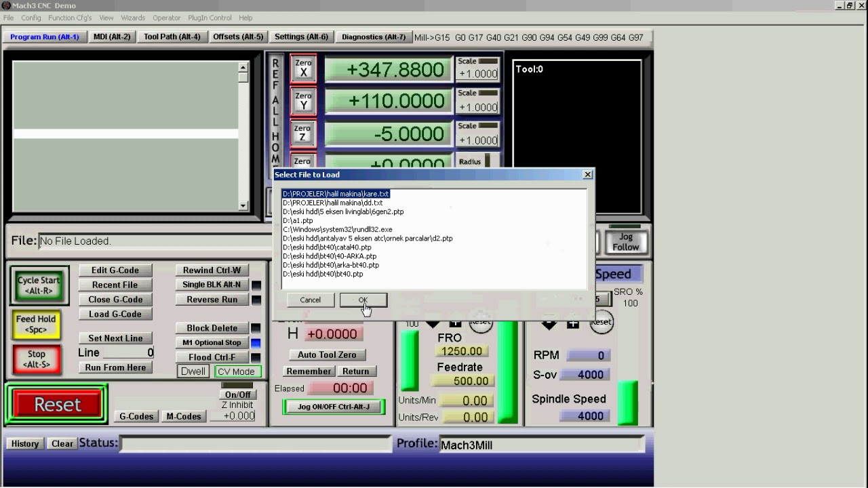This screenshot has height=488, width=868.
Task: Toggle Dwell mode
Action: pyautogui.click(x=193, y=371)
